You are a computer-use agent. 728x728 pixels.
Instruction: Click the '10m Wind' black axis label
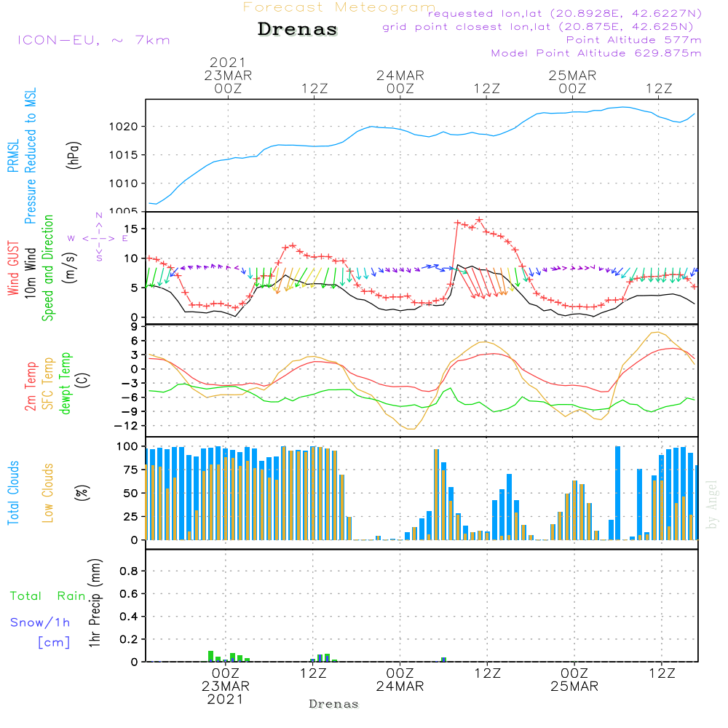(x=30, y=273)
